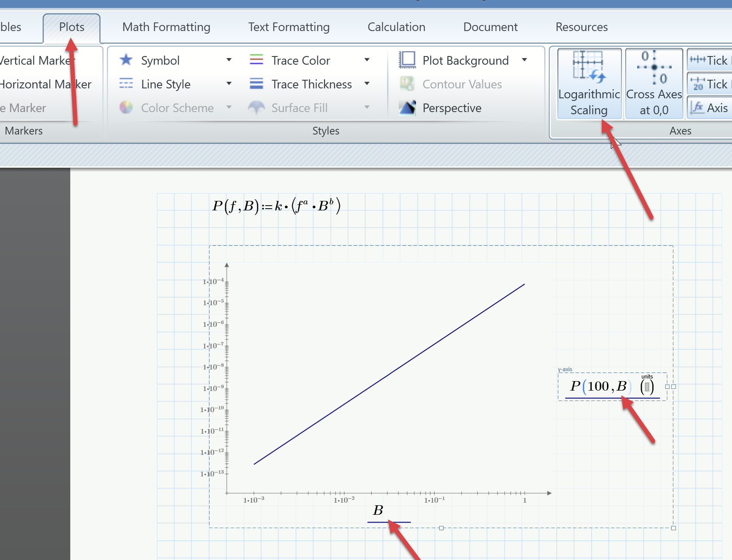Viewport: 732px width, 560px height.
Task: Click the fx Axis Expressions icon
Action: pyautogui.click(x=697, y=108)
